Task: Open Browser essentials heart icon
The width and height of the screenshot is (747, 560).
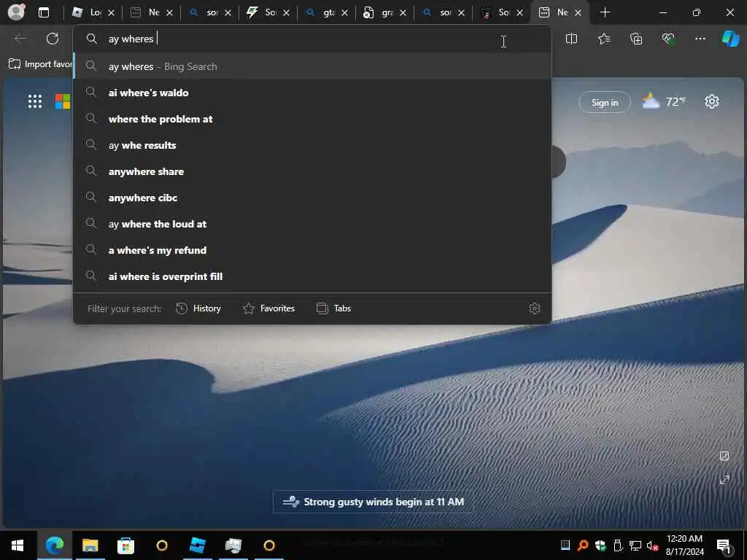Action: [x=668, y=39]
